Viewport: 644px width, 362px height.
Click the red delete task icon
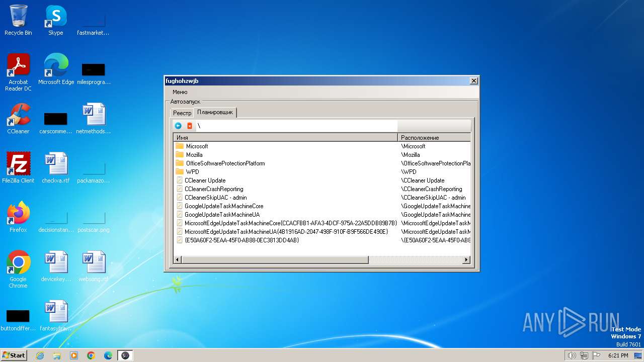pyautogui.click(x=190, y=126)
